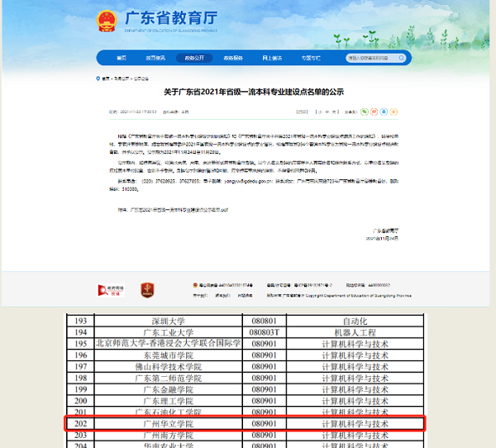Go to 公示公告 in the breadcrumb trail

click(x=141, y=79)
